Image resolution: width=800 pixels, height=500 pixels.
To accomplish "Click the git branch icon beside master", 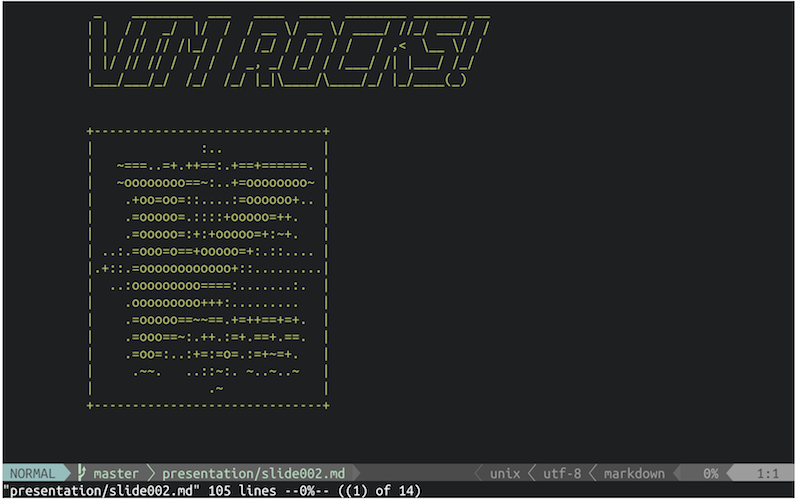I will tap(82, 472).
